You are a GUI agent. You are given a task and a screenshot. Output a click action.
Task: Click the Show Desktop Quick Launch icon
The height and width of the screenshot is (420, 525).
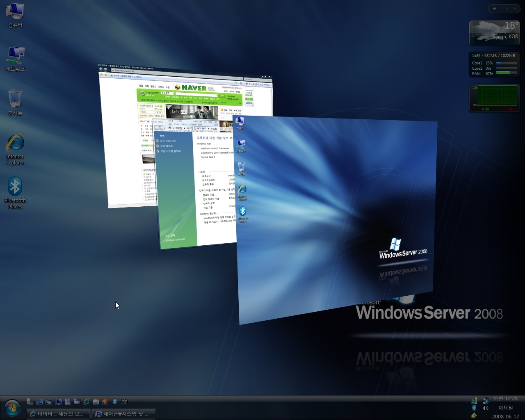[x=39, y=402]
